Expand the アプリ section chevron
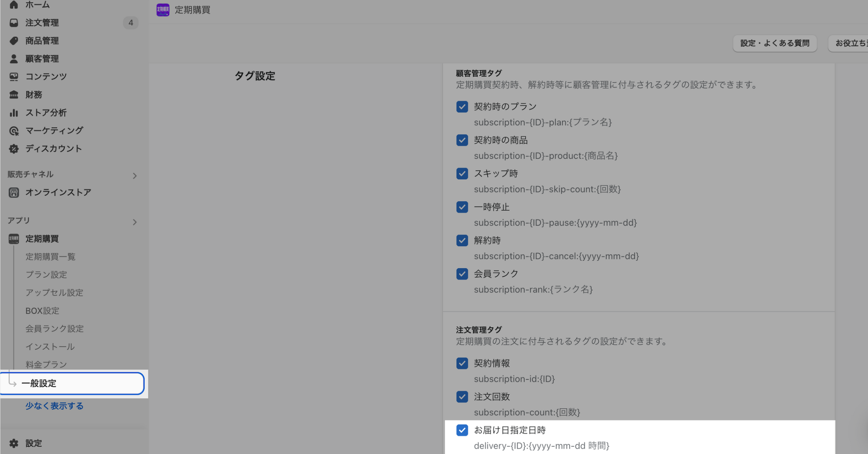The image size is (868, 454). 134,222
